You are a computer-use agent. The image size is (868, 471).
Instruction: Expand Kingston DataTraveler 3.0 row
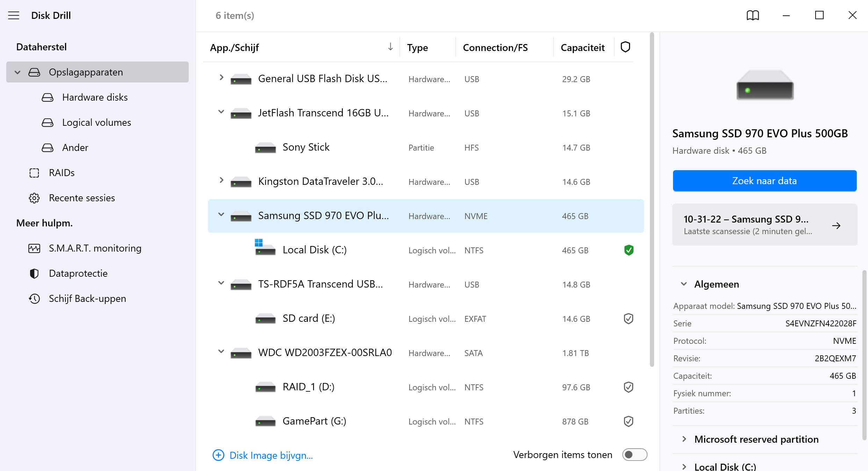(x=221, y=180)
